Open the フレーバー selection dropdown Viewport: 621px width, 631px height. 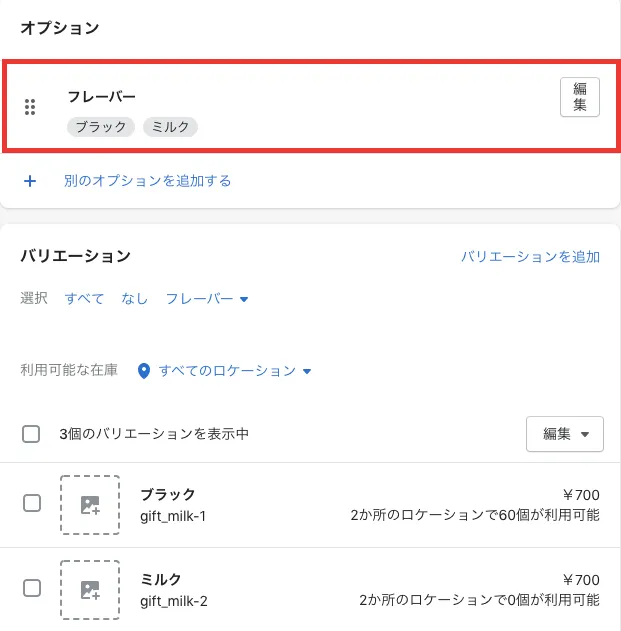(206, 299)
